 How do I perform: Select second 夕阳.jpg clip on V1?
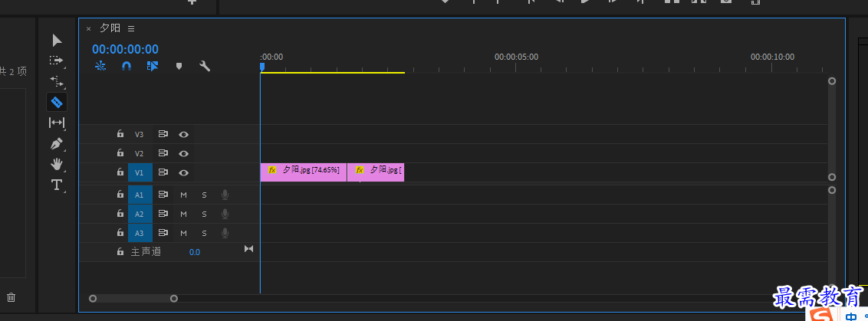pyautogui.click(x=376, y=172)
